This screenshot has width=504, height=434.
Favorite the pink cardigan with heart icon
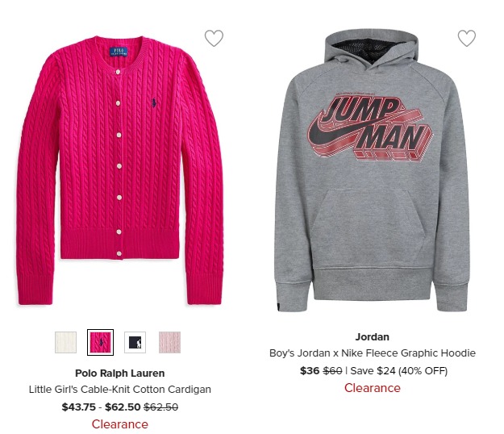click(214, 38)
